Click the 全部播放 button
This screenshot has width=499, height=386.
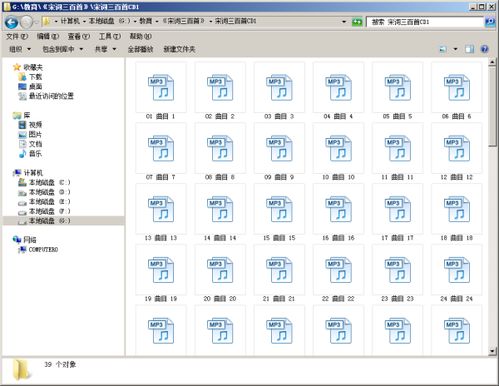tap(140, 49)
